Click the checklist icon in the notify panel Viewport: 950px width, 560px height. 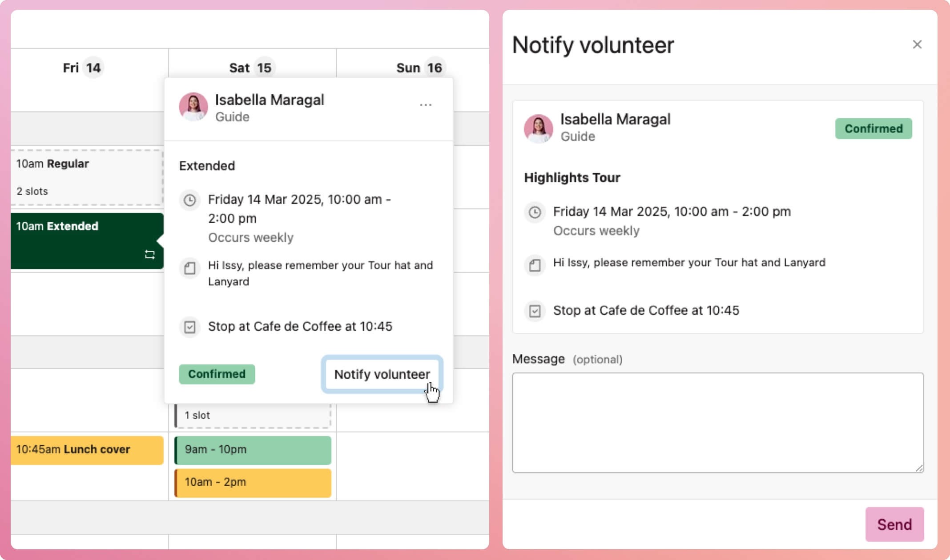point(535,311)
